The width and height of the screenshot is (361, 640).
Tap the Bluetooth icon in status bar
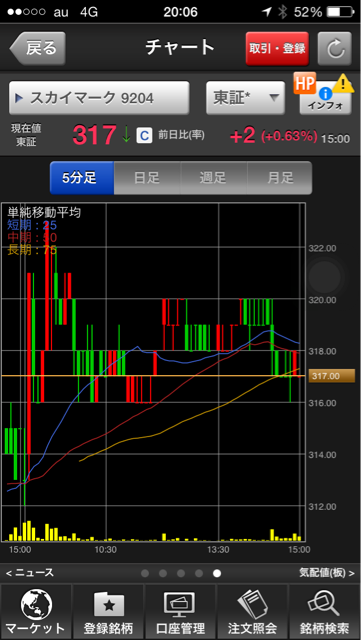point(283,12)
